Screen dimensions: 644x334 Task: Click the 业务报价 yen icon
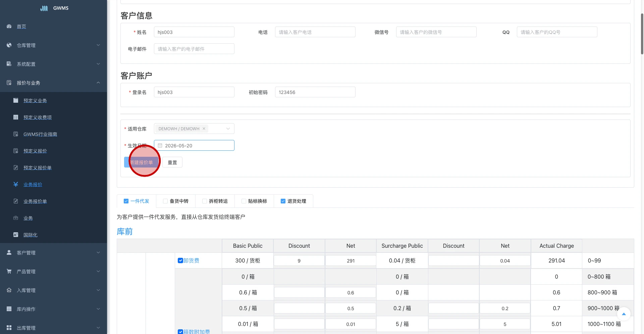[x=16, y=184]
